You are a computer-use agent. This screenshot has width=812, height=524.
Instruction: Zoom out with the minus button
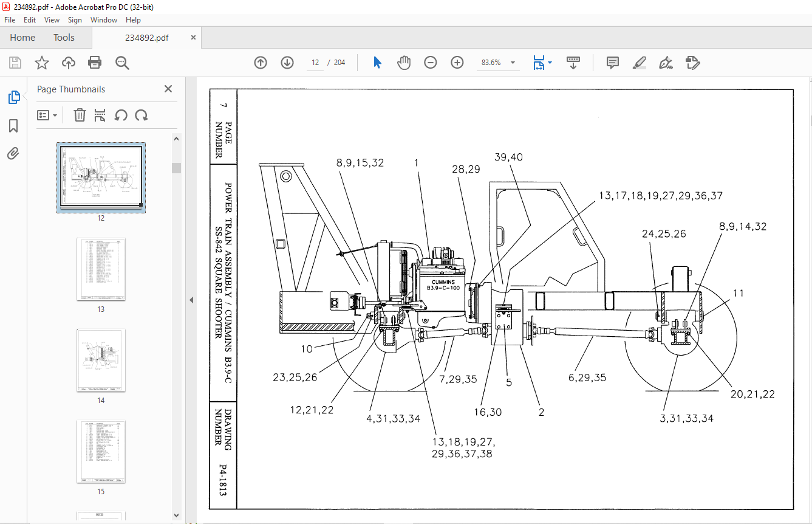pos(431,63)
